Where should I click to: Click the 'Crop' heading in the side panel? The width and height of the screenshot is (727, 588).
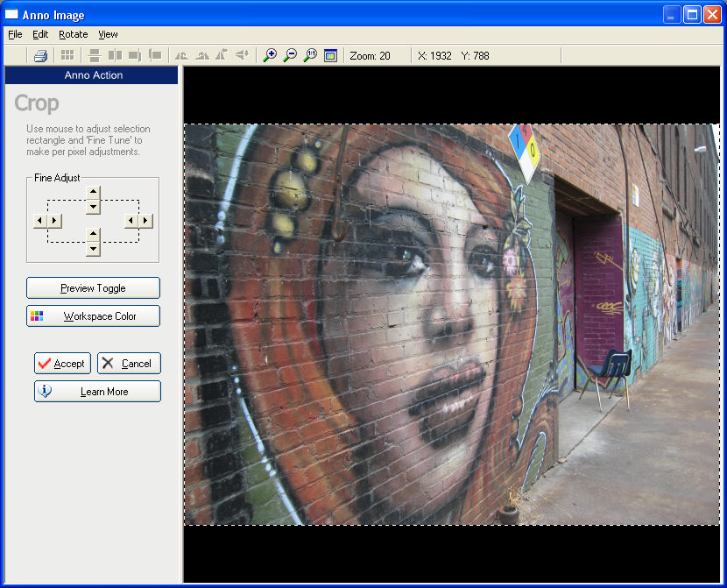(37, 103)
